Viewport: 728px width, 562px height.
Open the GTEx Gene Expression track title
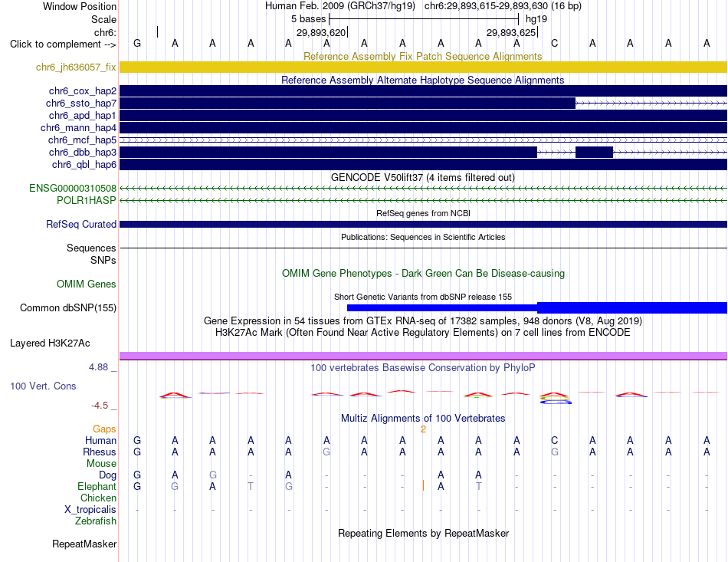click(423, 321)
